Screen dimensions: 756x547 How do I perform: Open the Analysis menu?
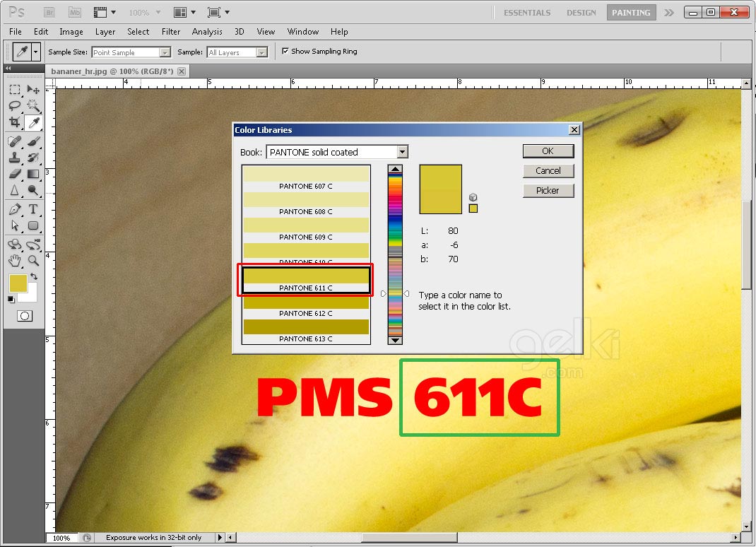(207, 32)
